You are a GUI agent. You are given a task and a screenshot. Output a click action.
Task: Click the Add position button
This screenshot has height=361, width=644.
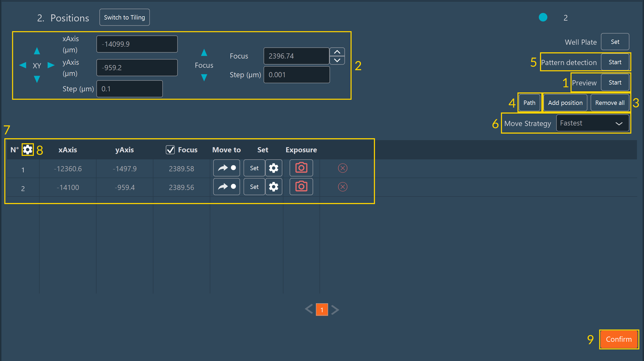point(565,103)
